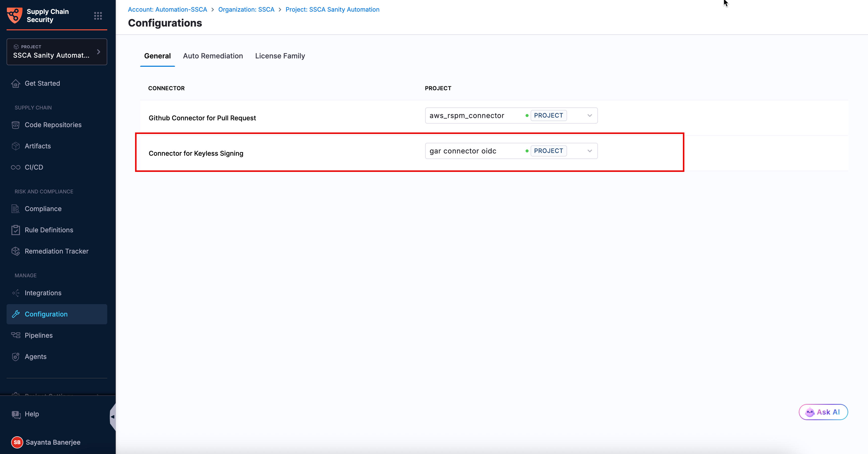Click the Artifacts cube icon

[x=15, y=146]
